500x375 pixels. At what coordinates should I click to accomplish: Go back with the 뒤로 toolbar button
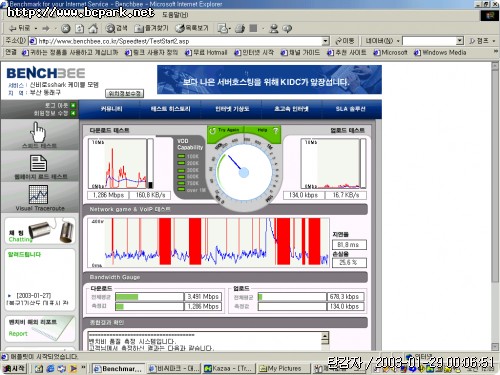(19, 28)
